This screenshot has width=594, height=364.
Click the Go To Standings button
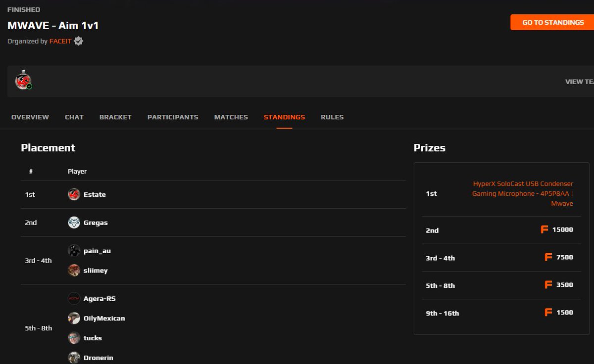coord(552,22)
